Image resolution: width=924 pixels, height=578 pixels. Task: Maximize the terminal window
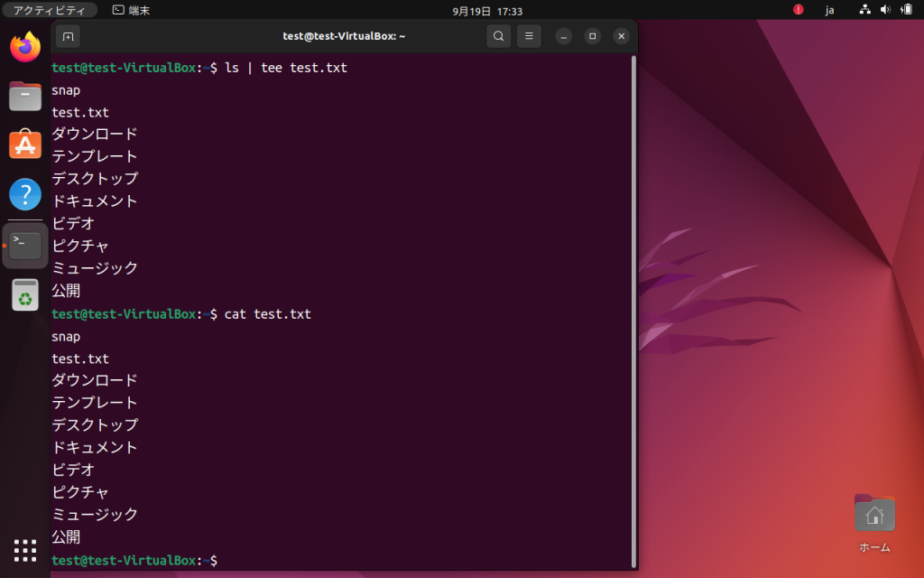tap(592, 36)
